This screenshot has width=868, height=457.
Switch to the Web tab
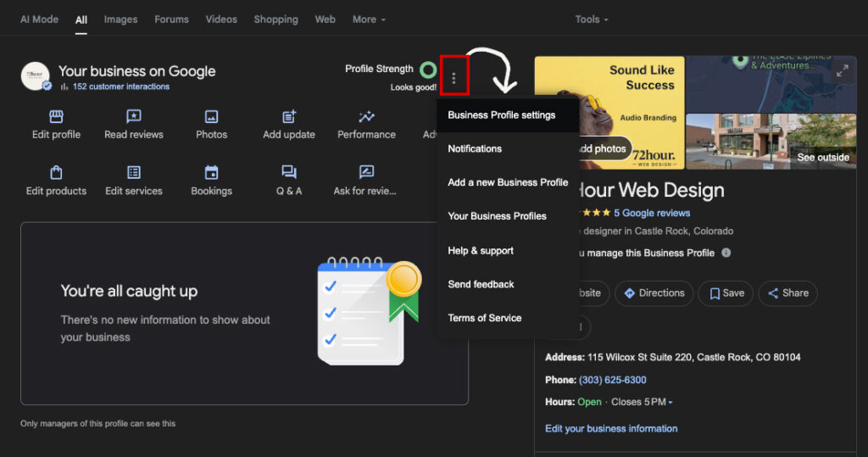(325, 20)
